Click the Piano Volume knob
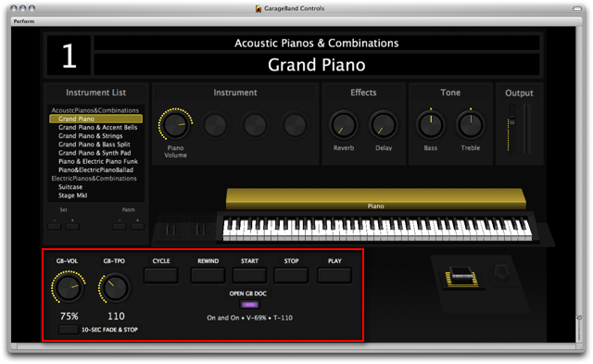This screenshot has height=364, width=593. [x=175, y=124]
